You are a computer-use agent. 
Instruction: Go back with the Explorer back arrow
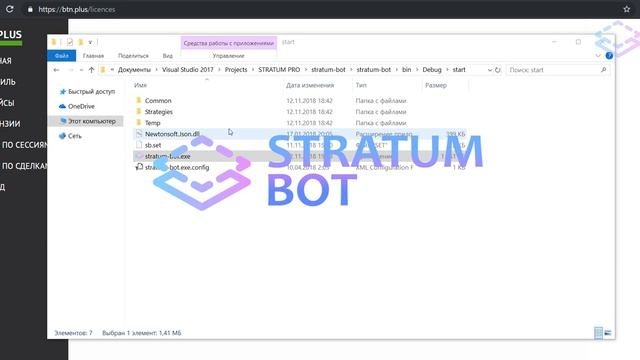tap(56, 70)
